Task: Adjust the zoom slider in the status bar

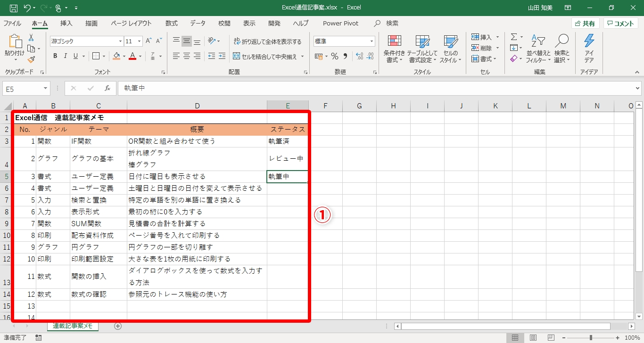Action: point(591,337)
